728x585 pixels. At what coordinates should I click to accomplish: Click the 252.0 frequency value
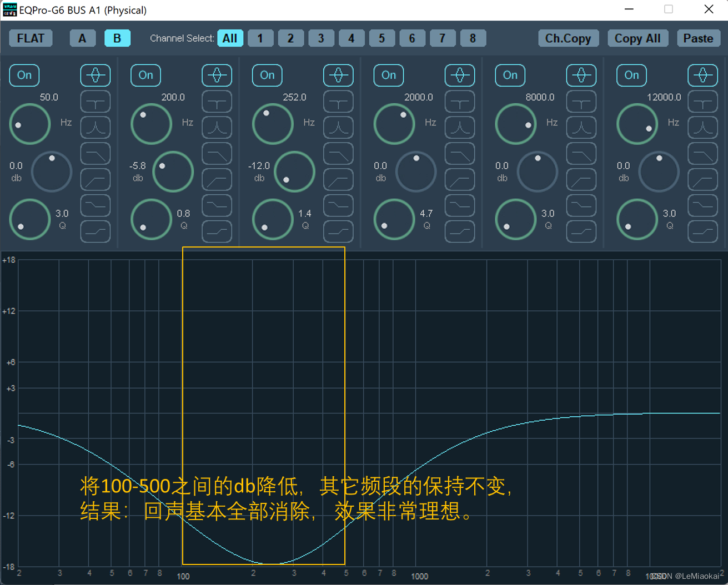(x=294, y=97)
